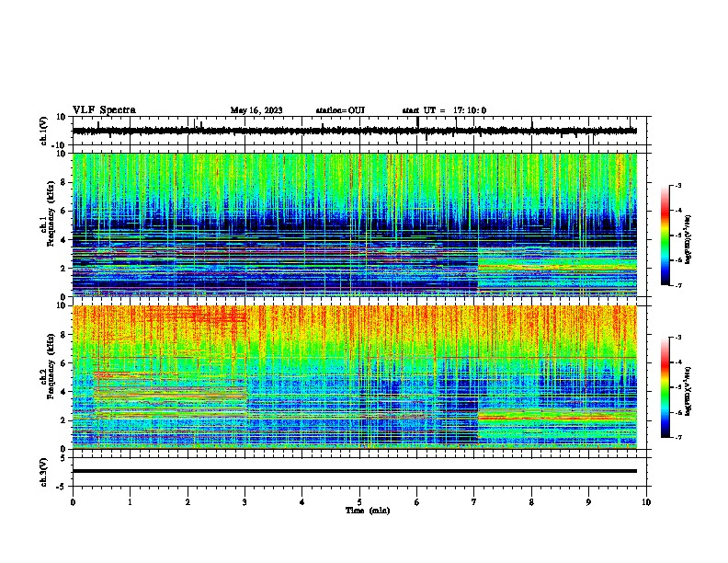
Task: Click the ch.2 "Frequency (kHz)" axis label
Action: click(x=50, y=366)
